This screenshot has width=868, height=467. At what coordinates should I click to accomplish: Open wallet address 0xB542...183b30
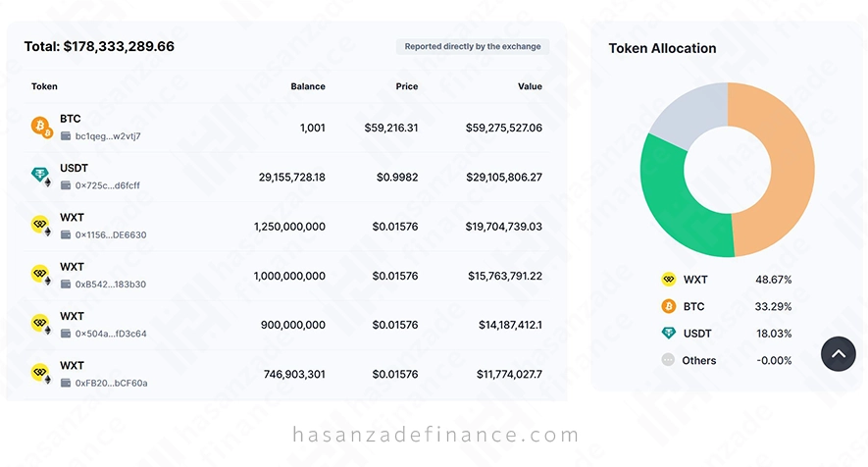[x=111, y=285]
